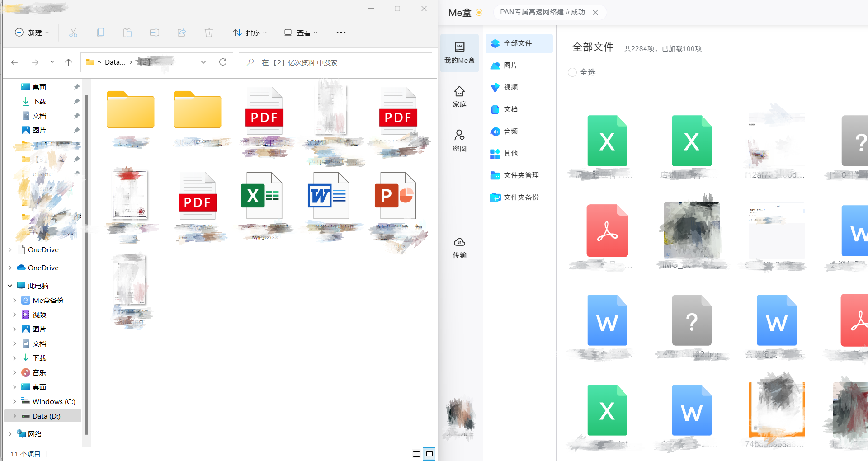
Task: Refresh the current folder view
Action: (223, 62)
